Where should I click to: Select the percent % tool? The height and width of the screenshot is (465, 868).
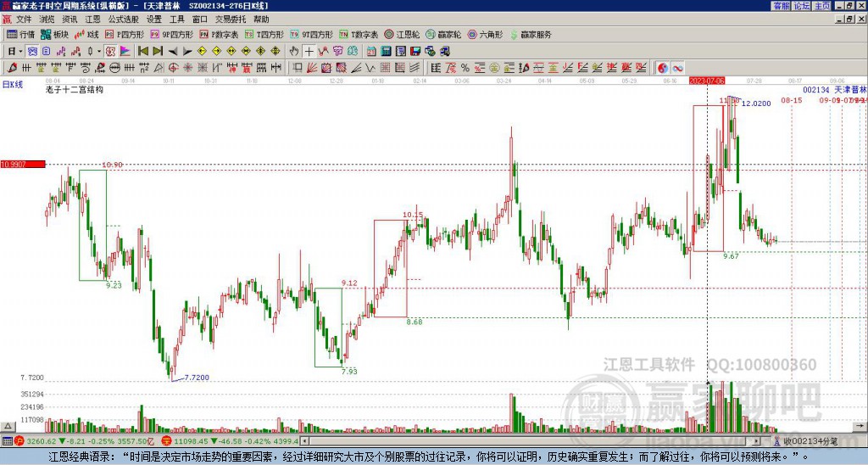(x=465, y=68)
